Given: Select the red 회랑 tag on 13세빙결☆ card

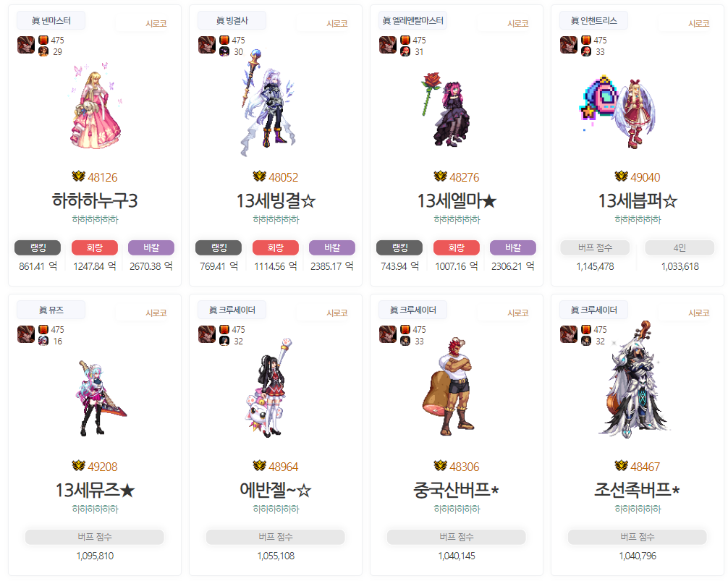Looking at the screenshot, I should pos(275,247).
